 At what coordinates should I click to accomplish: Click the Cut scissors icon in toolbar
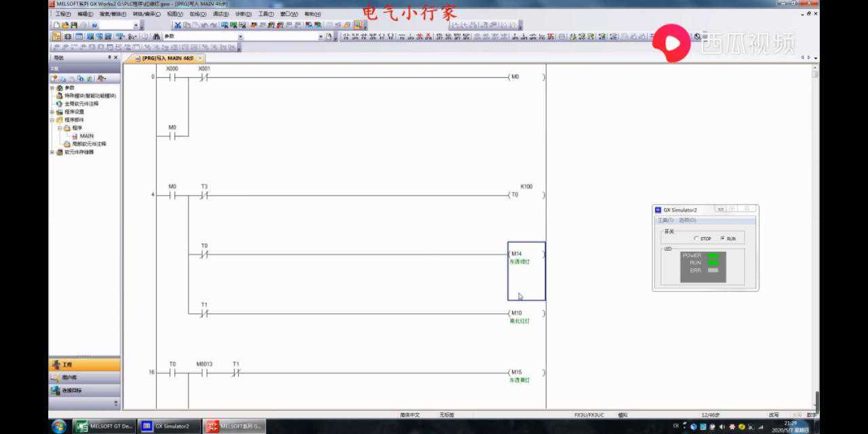pyautogui.click(x=178, y=25)
